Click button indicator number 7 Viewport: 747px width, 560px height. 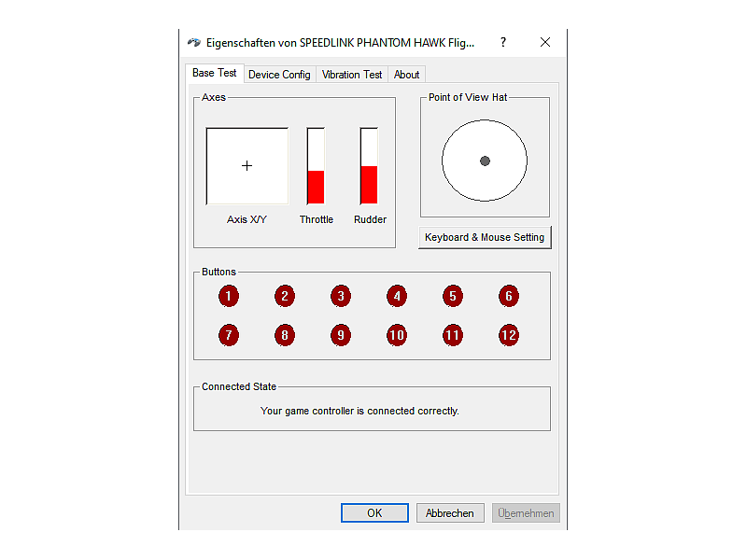229,335
